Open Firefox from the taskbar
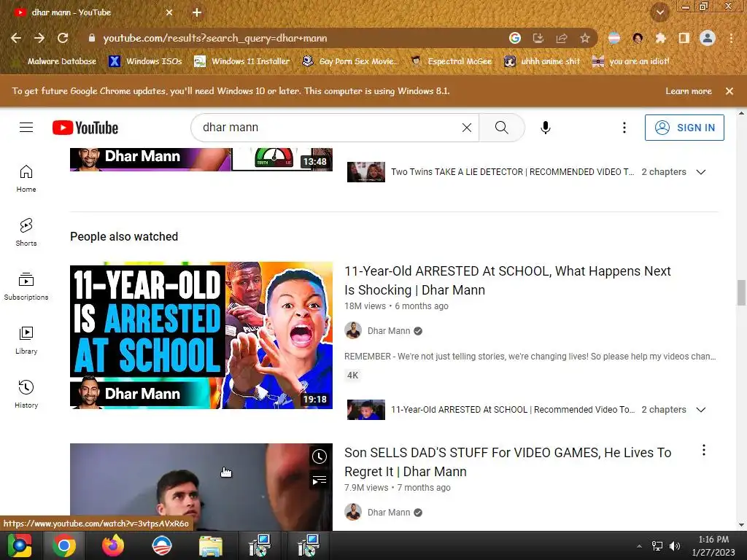 (x=113, y=545)
